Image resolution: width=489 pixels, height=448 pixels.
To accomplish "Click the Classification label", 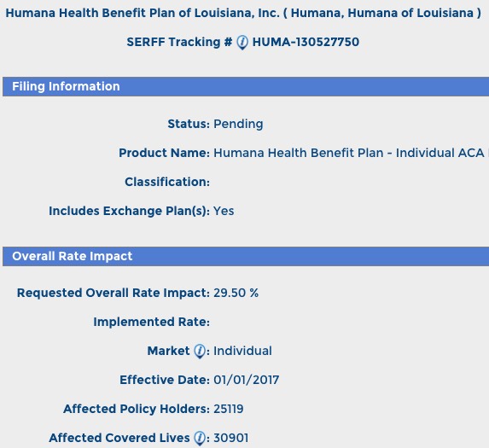I will (167, 182).
